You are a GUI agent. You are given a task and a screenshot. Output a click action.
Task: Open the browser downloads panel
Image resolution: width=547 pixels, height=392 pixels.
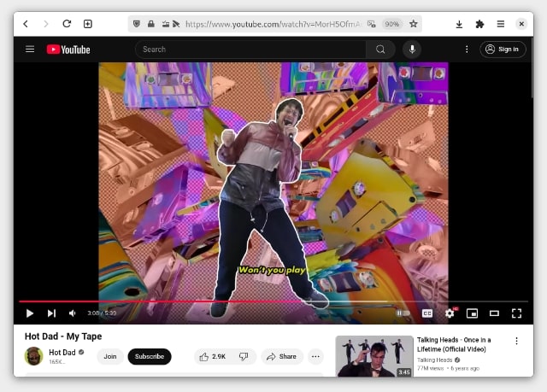click(459, 24)
